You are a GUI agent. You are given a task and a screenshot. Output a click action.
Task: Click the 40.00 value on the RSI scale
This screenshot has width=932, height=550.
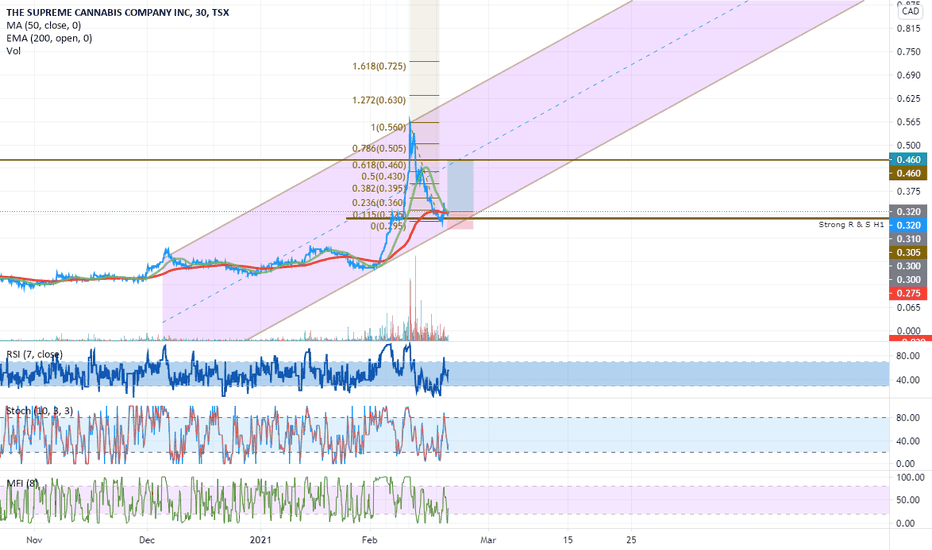coord(908,380)
